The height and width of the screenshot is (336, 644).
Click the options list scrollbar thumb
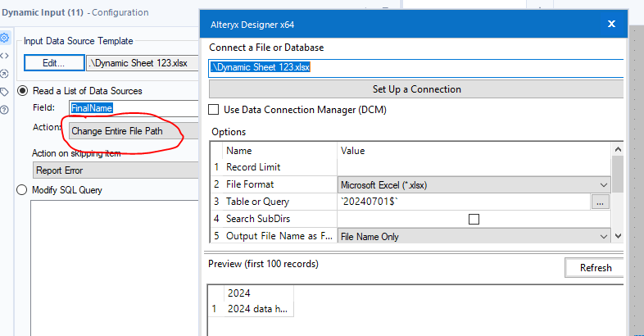point(617,174)
